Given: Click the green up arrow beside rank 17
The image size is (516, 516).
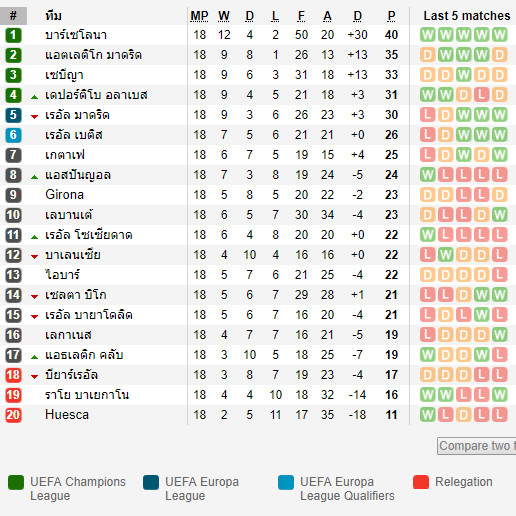Looking at the screenshot, I should pyautogui.click(x=34, y=357).
